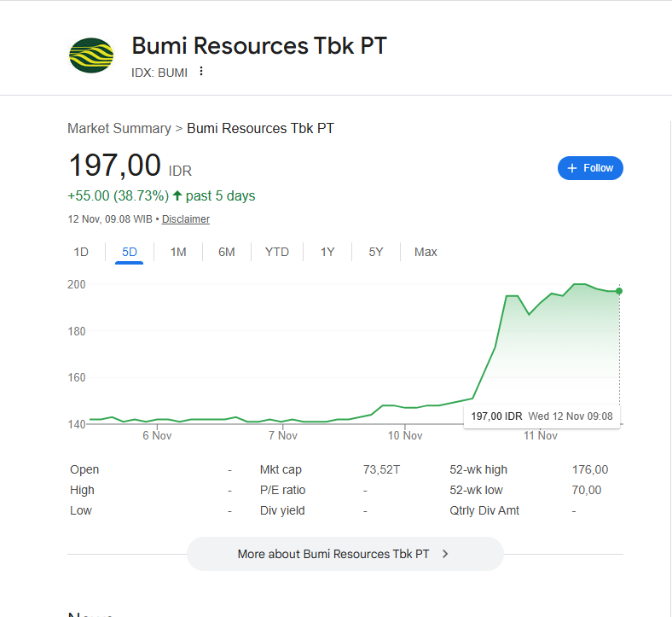
Task: Click the P/E ratio label
Action: [x=283, y=490]
